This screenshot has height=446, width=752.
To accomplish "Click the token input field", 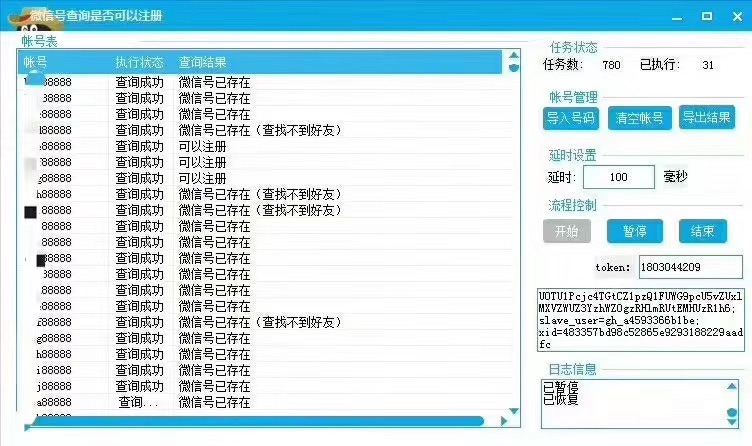I will coord(691,267).
